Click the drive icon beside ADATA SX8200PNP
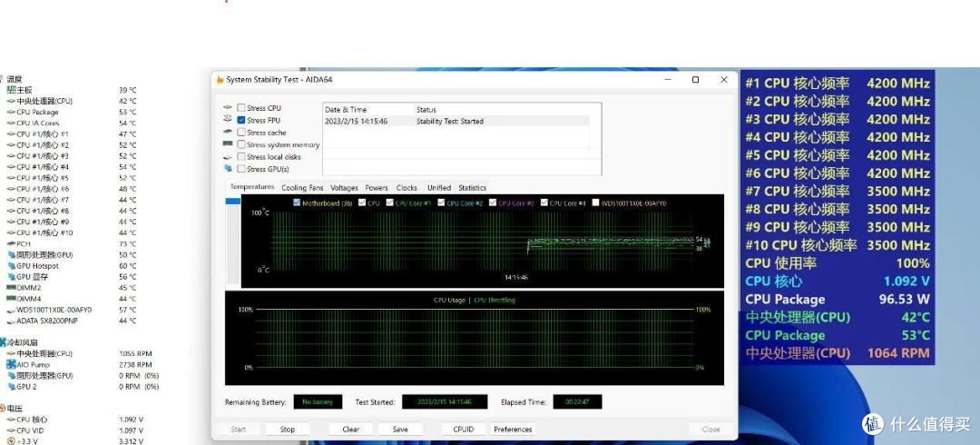 tap(11, 321)
